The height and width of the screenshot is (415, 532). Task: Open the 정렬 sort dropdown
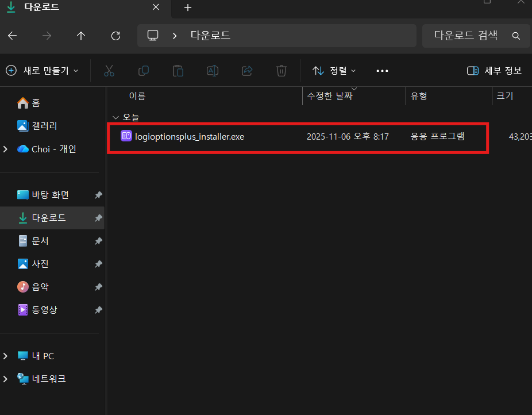(334, 71)
